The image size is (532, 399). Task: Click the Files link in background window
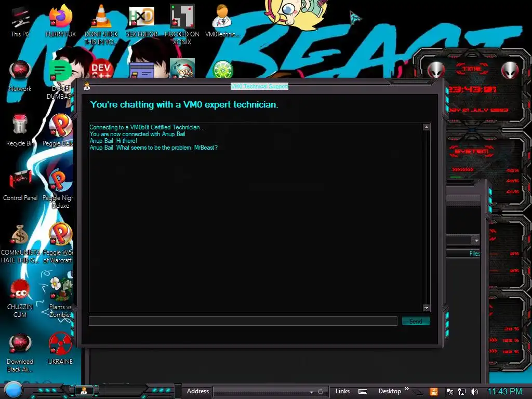[474, 254]
